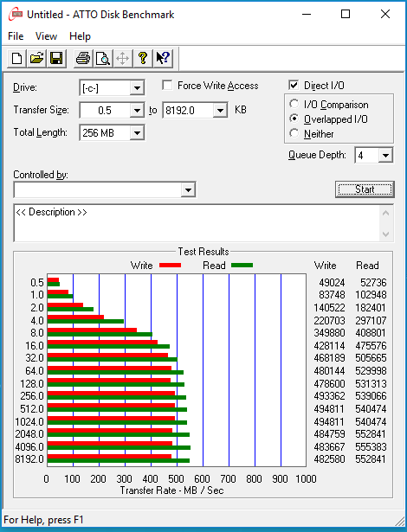
Task: Open a saved benchmark file icon
Action: coord(36,58)
